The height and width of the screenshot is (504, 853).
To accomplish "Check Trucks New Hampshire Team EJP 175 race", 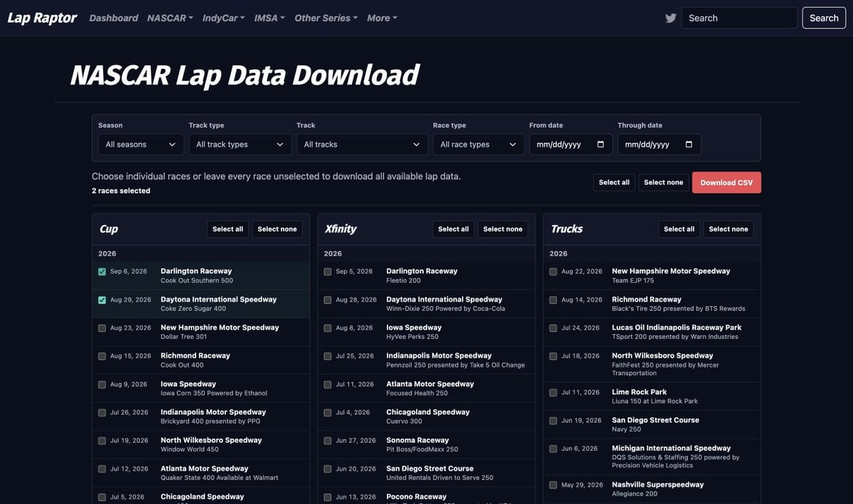I will 554,272.
